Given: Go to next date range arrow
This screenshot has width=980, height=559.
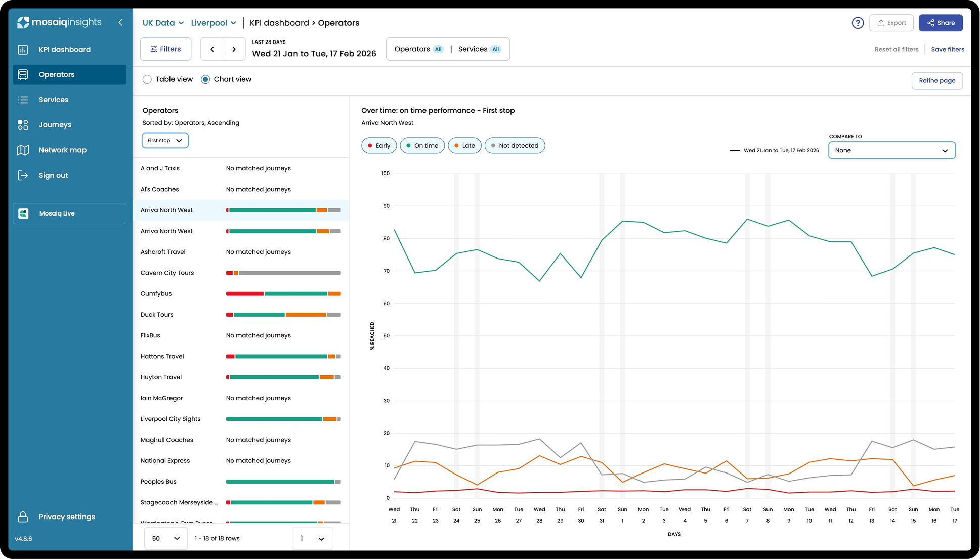Looking at the screenshot, I should 234,49.
